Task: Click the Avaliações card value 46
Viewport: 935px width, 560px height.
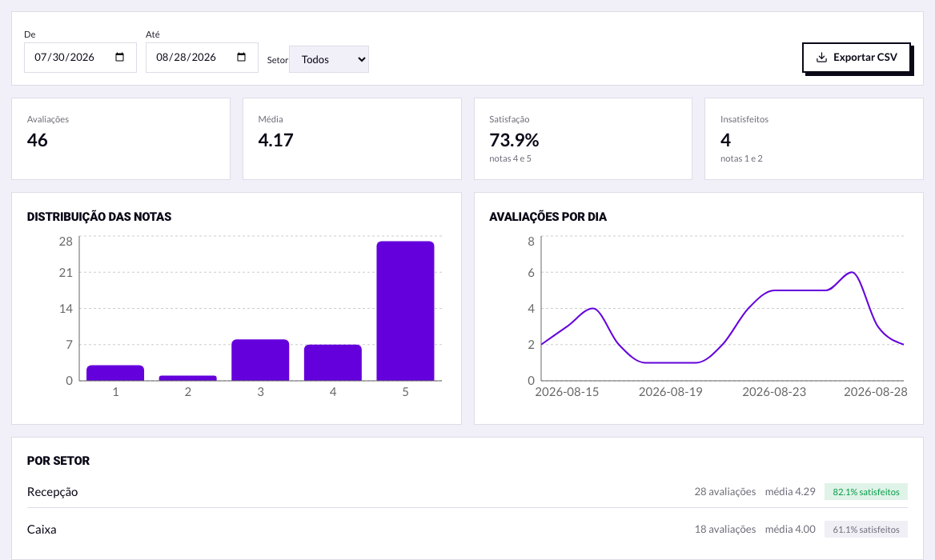Action: (37, 140)
